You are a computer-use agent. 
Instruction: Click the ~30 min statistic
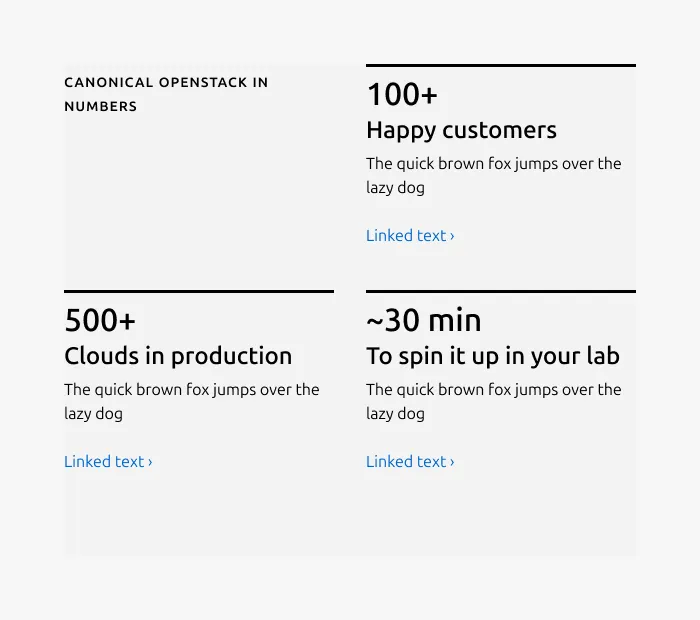(x=424, y=320)
